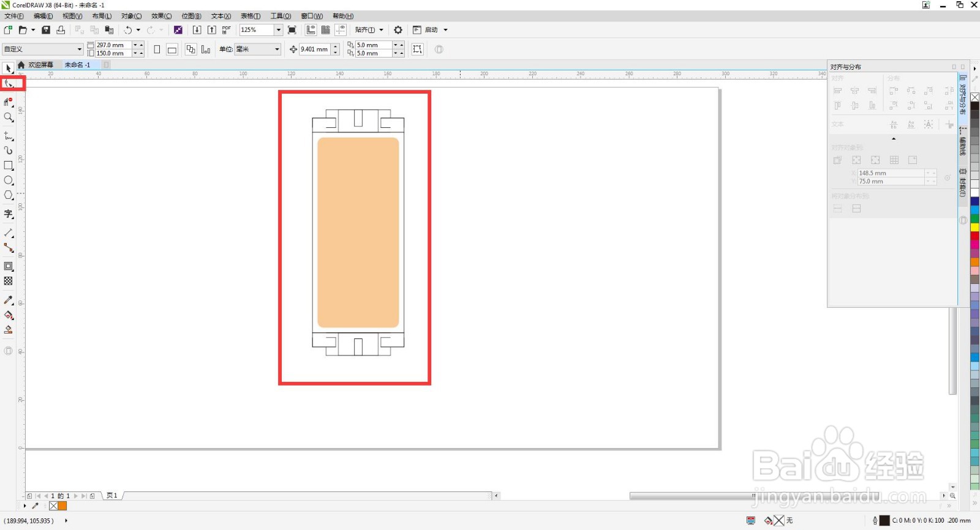
Task: Select the Artistic Media tool
Action: 9,150
